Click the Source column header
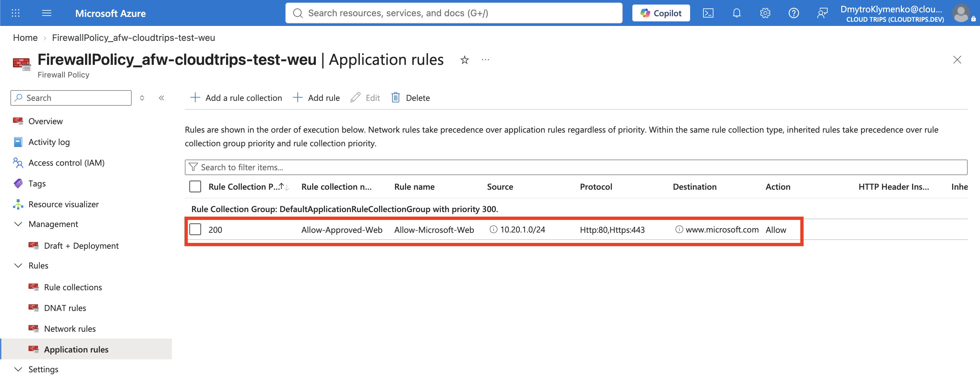The height and width of the screenshot is (382, 980). click(x=500, y=187)
